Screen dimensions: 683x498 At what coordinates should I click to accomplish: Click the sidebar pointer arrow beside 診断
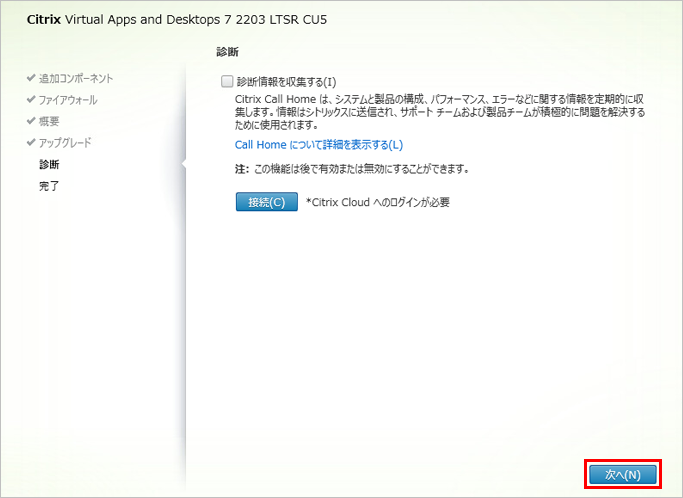[x=183, y=164]
